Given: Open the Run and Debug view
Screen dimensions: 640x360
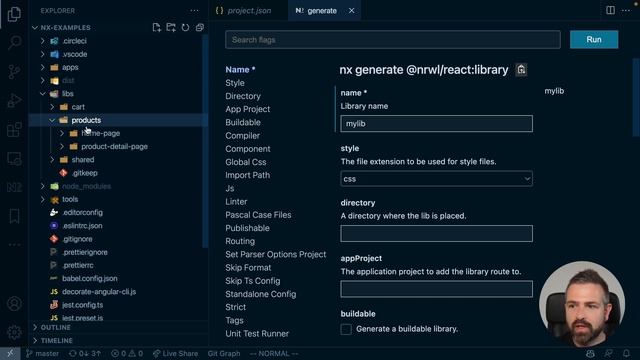Looking at the screenshot, I should (x=14, y=101).
